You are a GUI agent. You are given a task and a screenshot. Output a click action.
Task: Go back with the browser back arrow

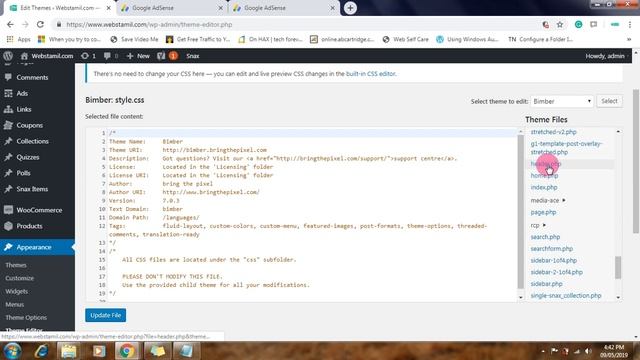coord(10,24)
